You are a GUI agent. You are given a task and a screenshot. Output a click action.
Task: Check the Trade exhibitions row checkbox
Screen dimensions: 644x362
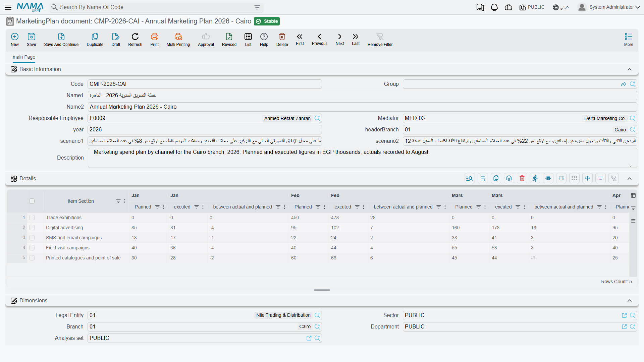pos(32,218)
